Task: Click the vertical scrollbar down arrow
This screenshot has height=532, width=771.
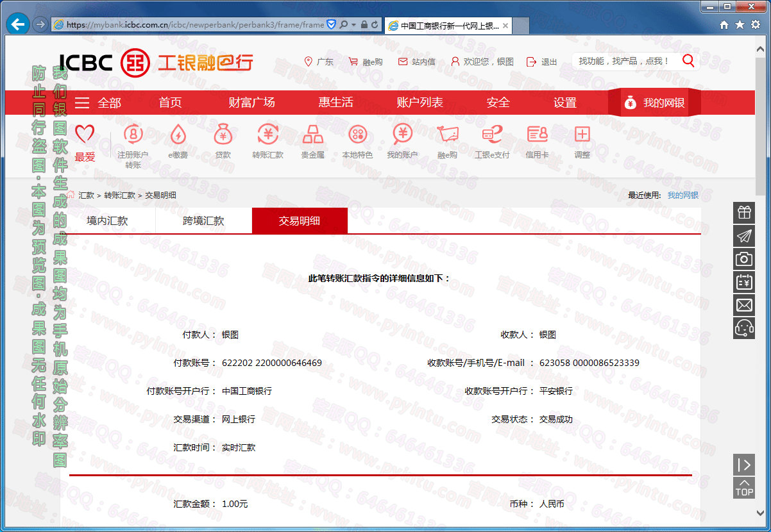Action: click(x=761, y=513)
